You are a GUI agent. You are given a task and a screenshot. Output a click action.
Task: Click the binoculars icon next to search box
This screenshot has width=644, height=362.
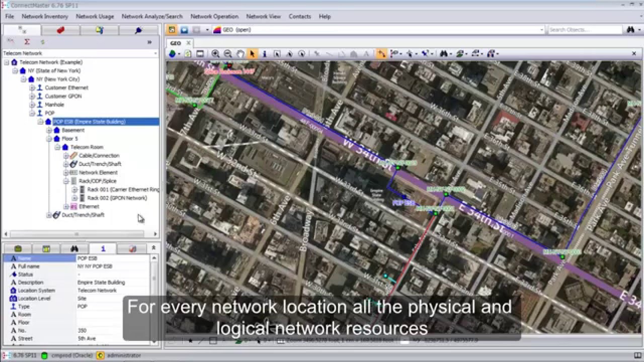[630, 30]
